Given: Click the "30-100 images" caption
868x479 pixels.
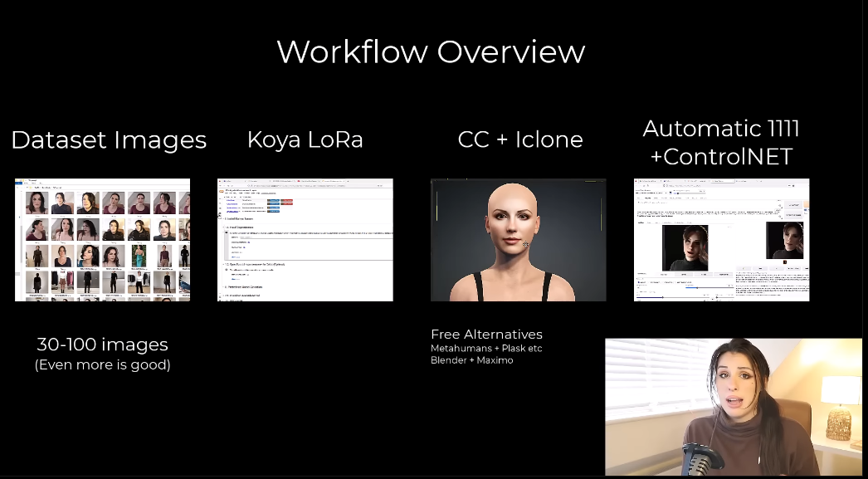Looking at the screenshot, I should coord(102,345).
